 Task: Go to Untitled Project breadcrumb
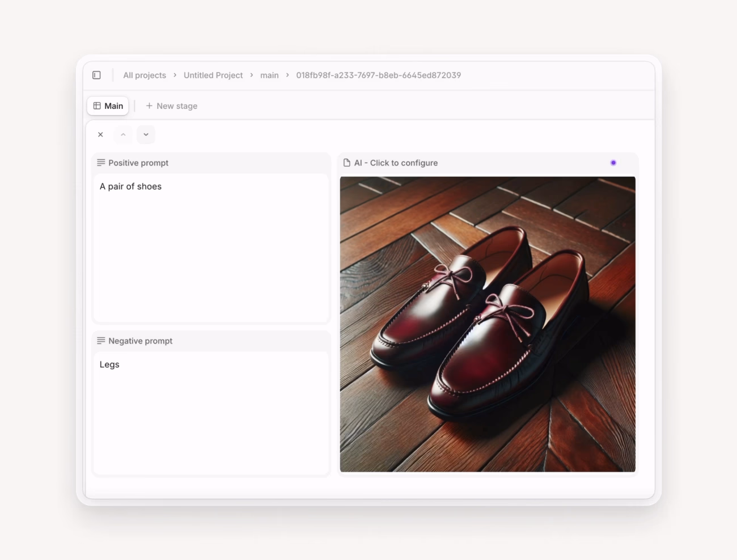click(213, 75)
